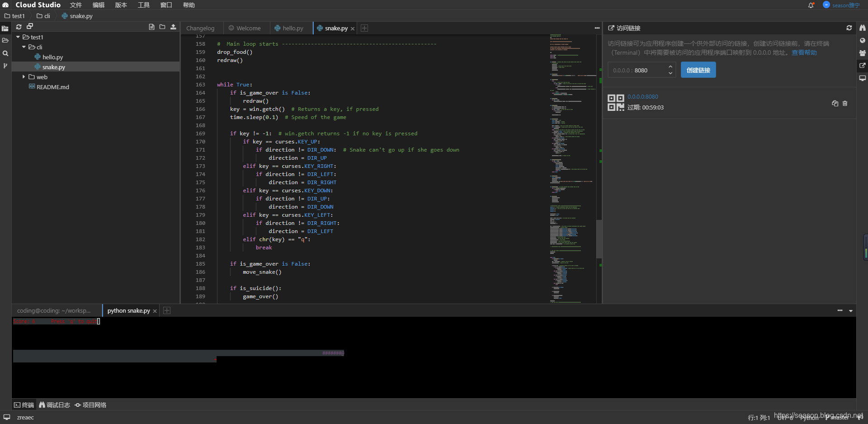Collapse all folders in file tree
868x424 pixels.
pyautogui.click(x=30, y=27)
